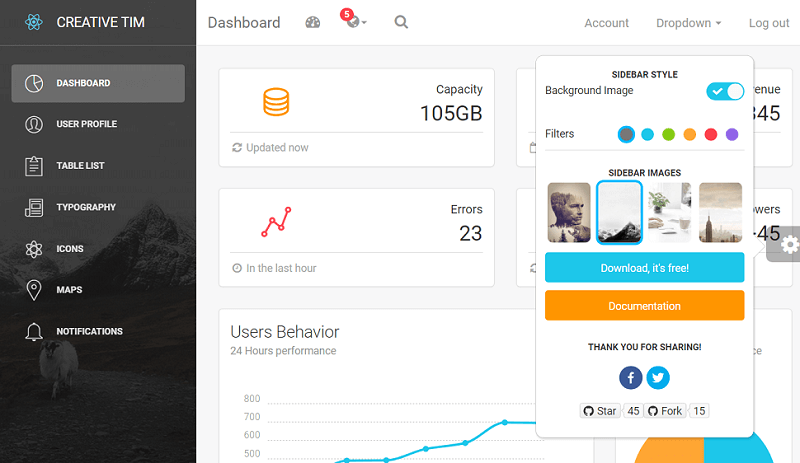Image resolution: width=800 pixels, height=463 pixels.
Task: Click Log out link
Action: 769,23
